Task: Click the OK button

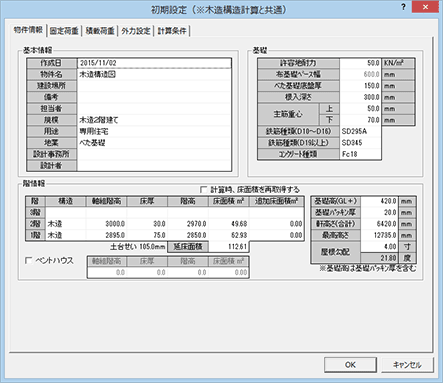Action: point(350,365)
